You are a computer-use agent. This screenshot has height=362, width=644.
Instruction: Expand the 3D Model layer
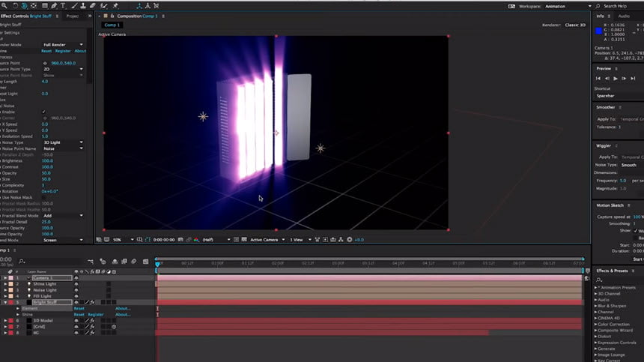pyautogui.click(x=5, y=321)
